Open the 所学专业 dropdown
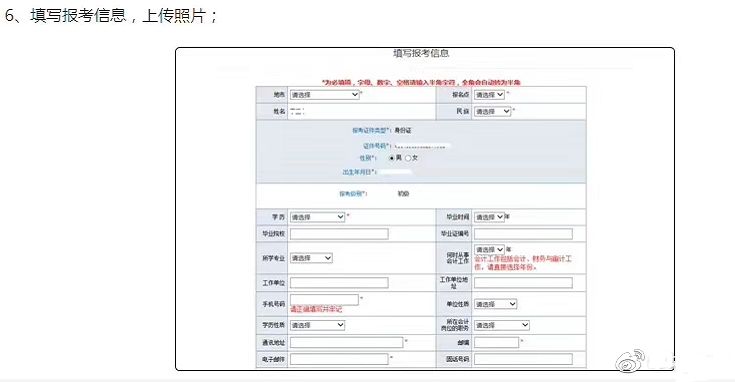Image resolution: width=735 pixels, height=382 pixels. point(311,258)
